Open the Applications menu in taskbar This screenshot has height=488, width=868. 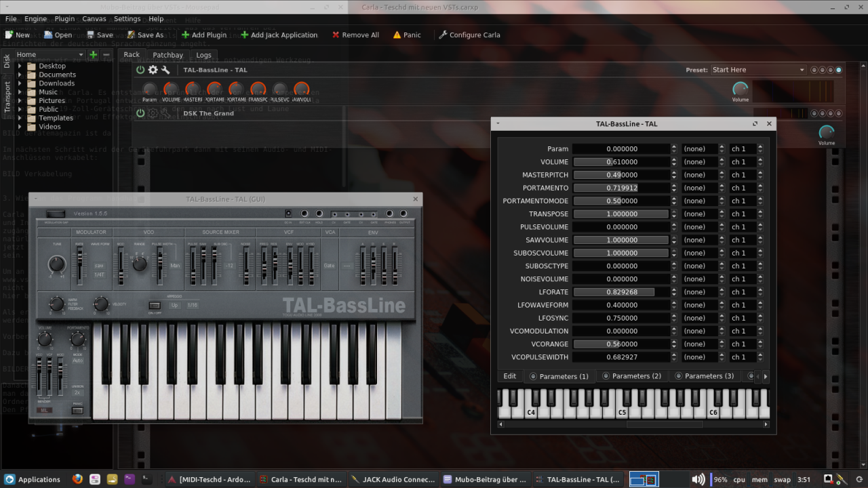[33, 479]
